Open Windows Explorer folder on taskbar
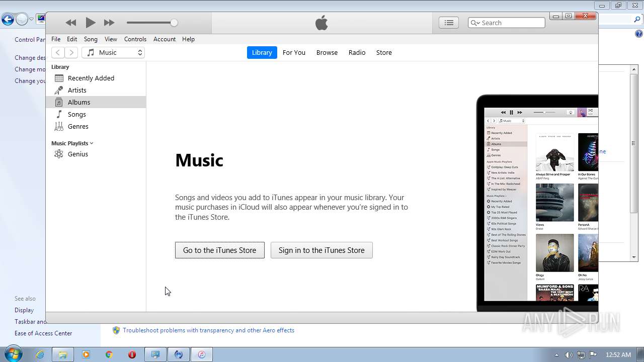Viewport: 644px width, 362px height. tap(63, 354)
